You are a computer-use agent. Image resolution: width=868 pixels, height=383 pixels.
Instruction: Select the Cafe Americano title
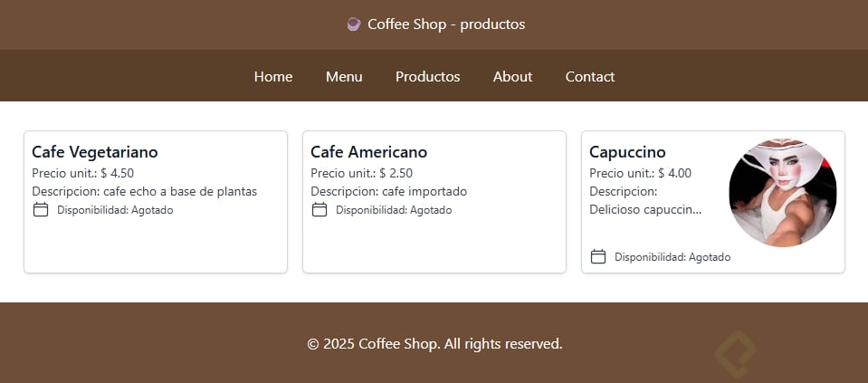click(368, 152)
